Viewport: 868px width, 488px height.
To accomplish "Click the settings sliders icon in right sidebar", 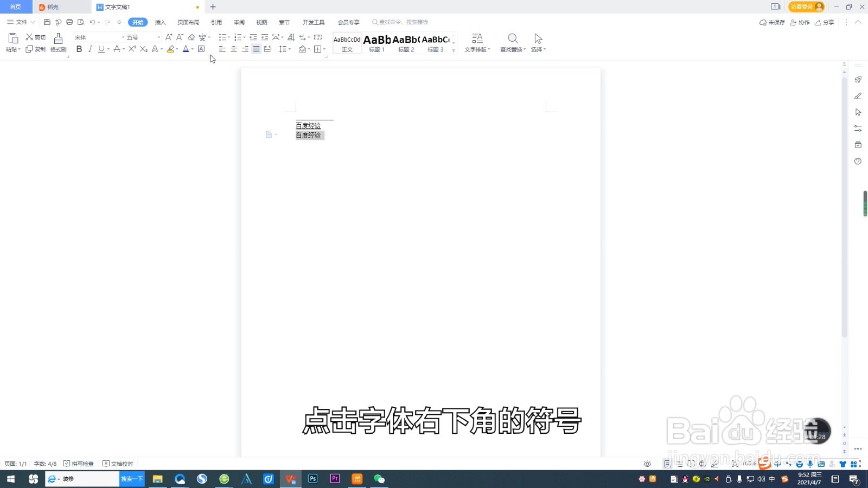I will click(x=858, y=129).
